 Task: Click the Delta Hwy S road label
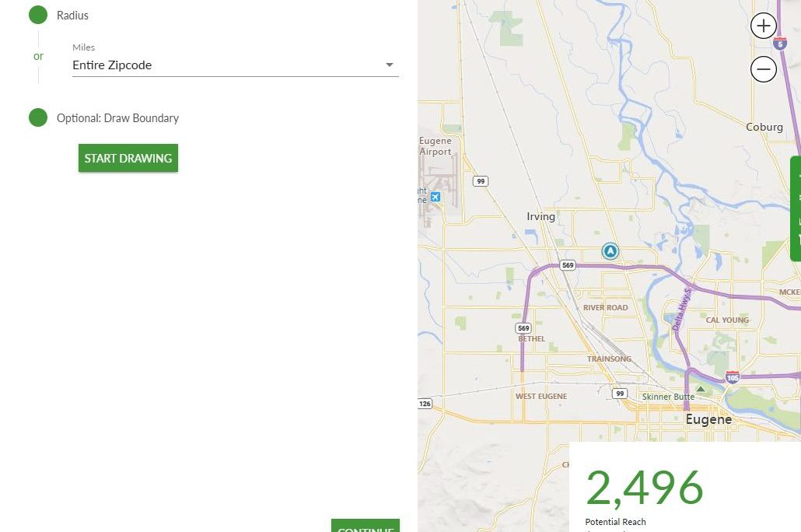pyautogui.click(x=681, y=310)
